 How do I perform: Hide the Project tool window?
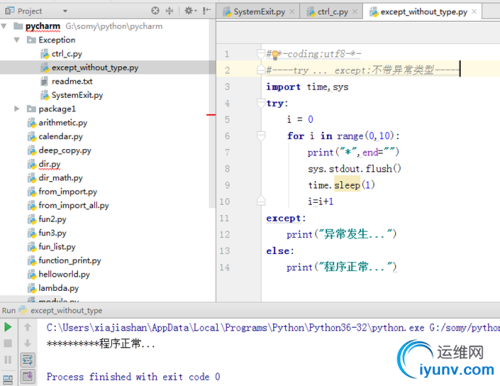[x=207, y=11]
